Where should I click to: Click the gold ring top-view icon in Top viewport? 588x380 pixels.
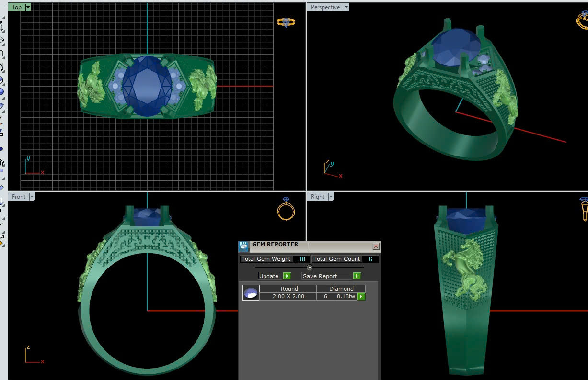[286, 22]
